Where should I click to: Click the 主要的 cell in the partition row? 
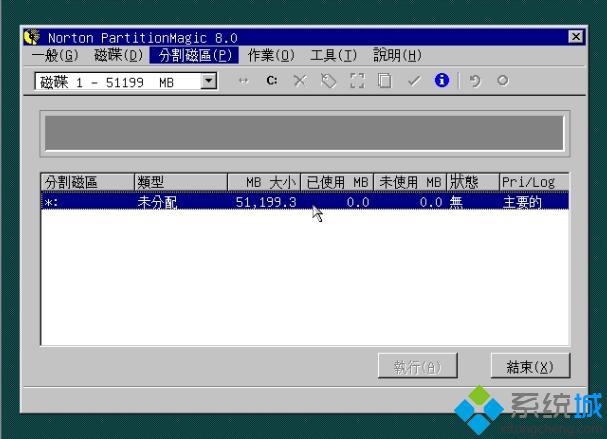(x=522, y=202)
